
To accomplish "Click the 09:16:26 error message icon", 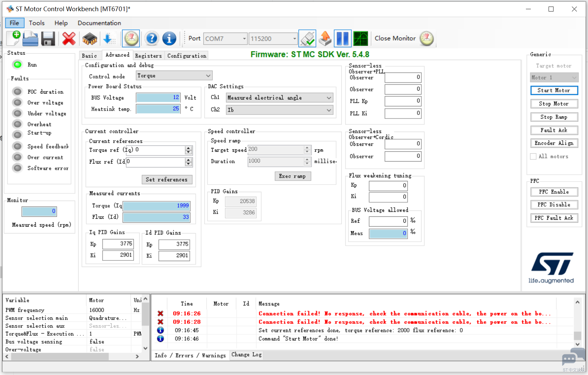I will click(160, 313).
